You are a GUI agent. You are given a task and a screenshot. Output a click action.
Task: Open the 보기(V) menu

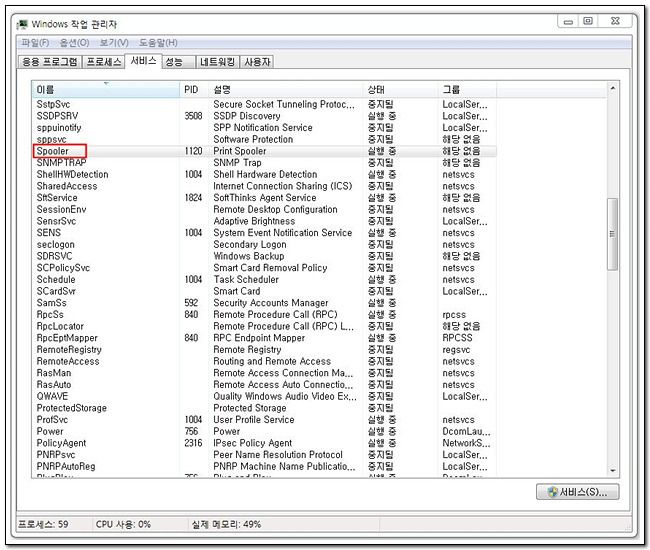coord(114,43)
